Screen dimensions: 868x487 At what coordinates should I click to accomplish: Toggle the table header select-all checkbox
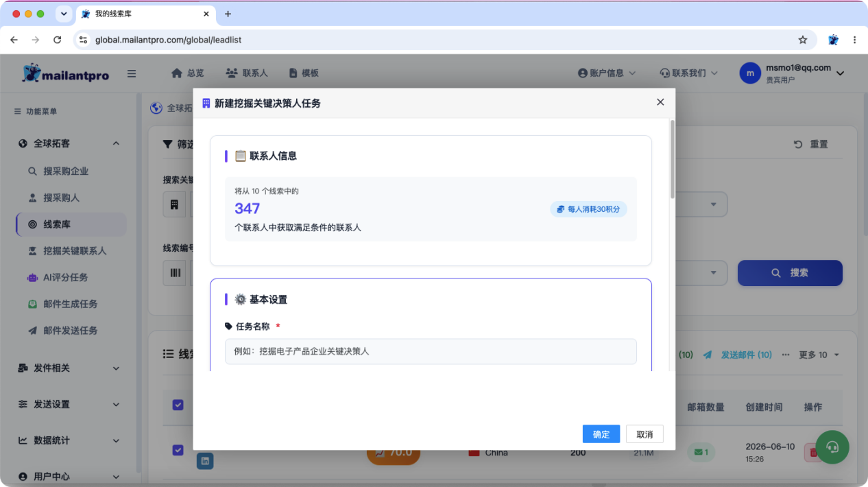coord(178,405)
